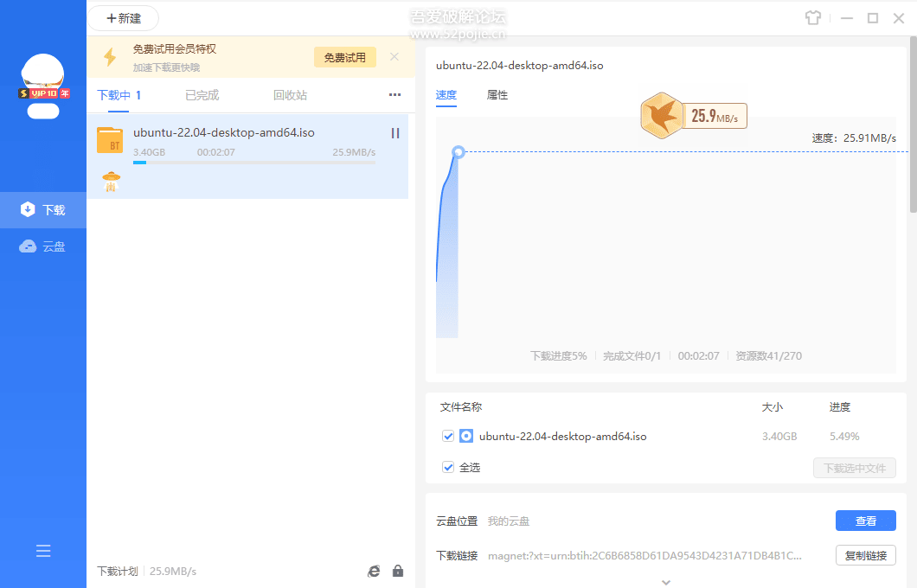
Task: Close the download manager window
Action: tap(899, 18)
